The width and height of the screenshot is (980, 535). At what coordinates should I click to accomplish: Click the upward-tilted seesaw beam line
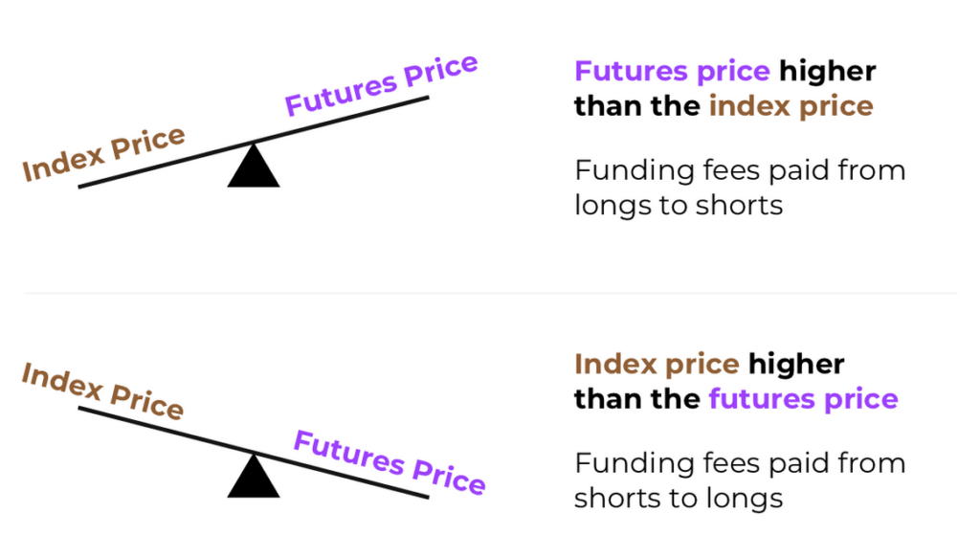click(253, 142)
